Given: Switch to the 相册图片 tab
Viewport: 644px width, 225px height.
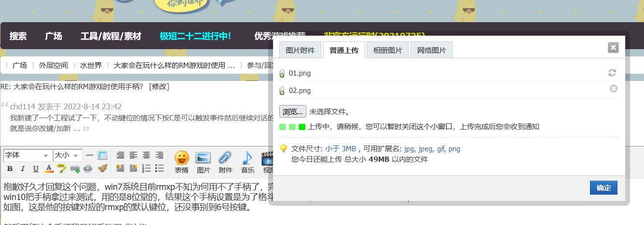Looking at the screenshot, I should [388, 50].
